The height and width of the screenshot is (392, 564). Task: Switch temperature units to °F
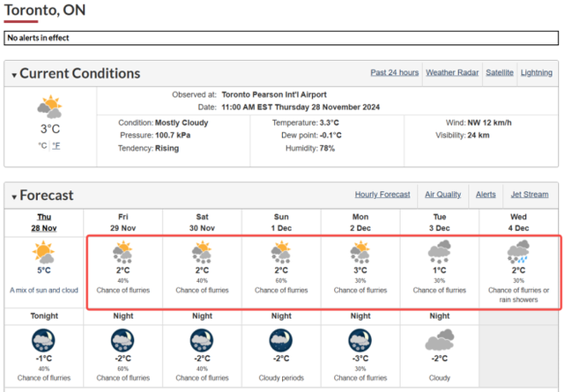coord(56,145)
